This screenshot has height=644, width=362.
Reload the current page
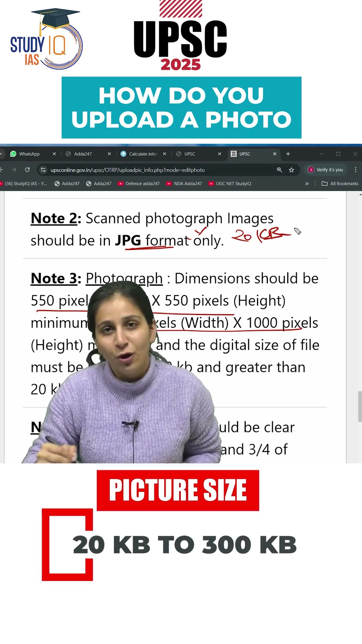(x=27, y=170)
